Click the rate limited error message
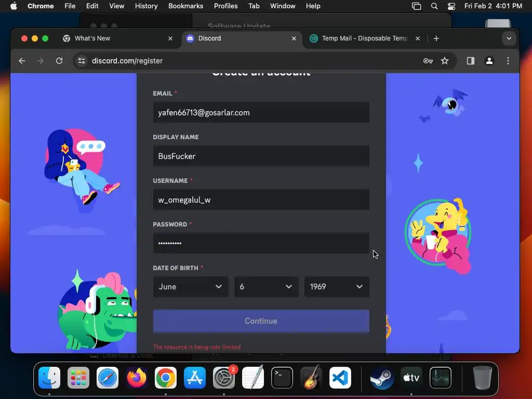The image size is (532, 399). click(x=197, y=347)
